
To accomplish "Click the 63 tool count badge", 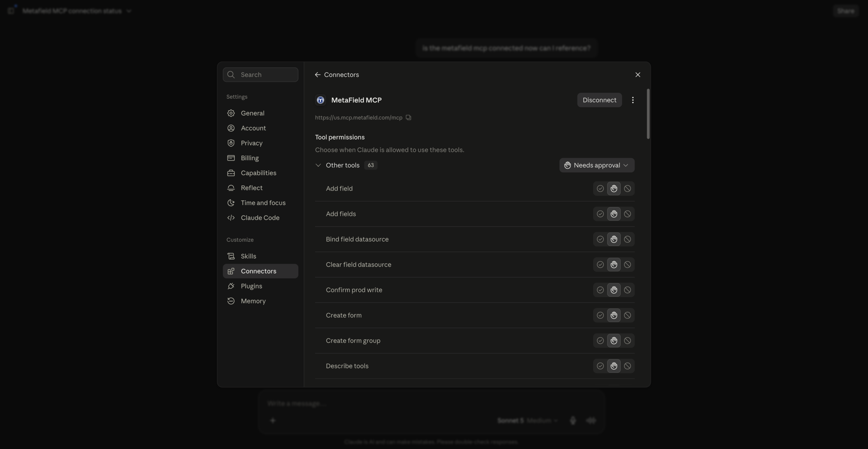I will [371, 165].
